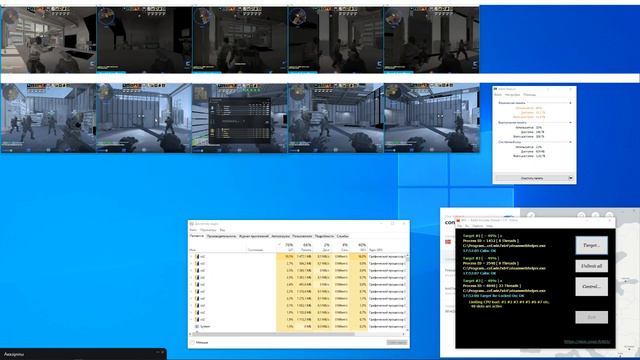Open the Очистить память dropdown arrow
Viewport: 640px width, 360px height.
571,178
